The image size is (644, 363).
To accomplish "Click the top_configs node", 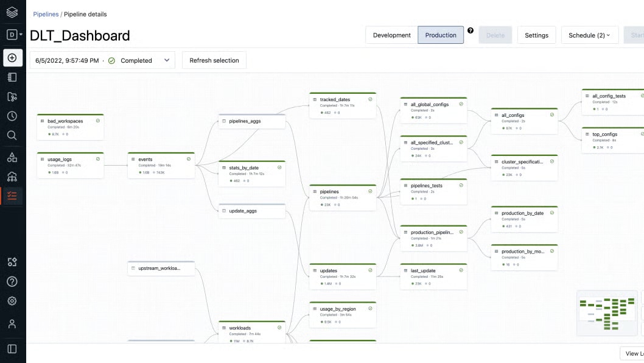I will pyautogui.click(x=613, y=140).
